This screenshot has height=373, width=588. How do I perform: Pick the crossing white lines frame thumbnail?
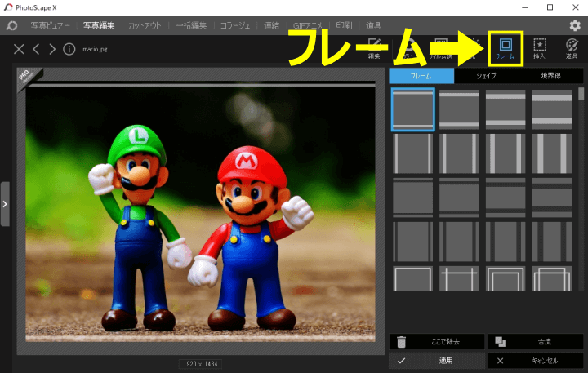pos(459,278)
